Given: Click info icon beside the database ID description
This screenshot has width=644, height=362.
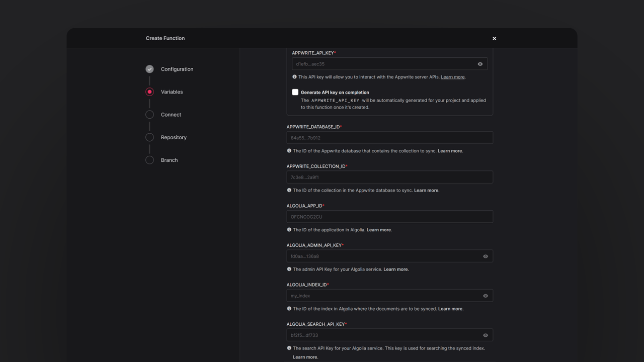Looking at the screenshot, I should (x=289, y=151).
